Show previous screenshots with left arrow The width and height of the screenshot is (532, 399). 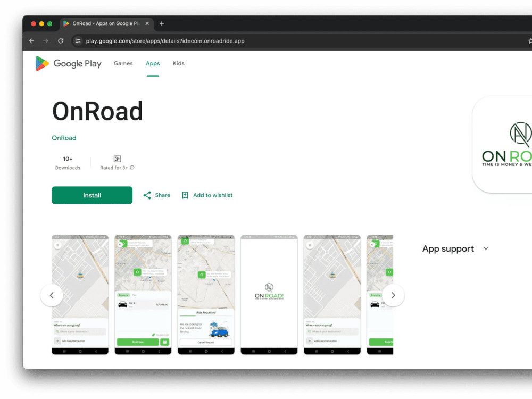click(x=52, y=295)
